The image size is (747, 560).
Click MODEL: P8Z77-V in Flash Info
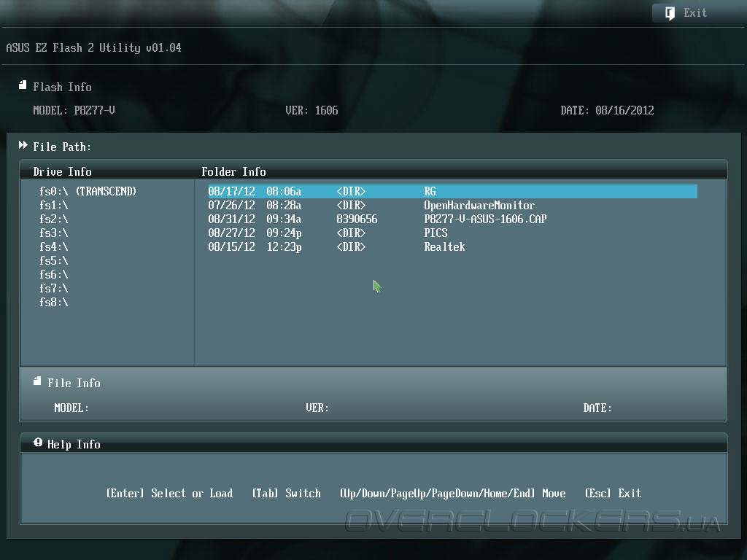click(x=74, y=111)
